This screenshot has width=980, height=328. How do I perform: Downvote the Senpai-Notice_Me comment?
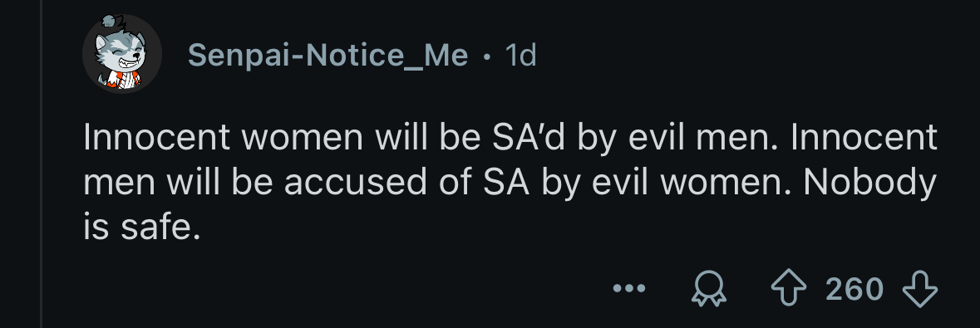920,290
